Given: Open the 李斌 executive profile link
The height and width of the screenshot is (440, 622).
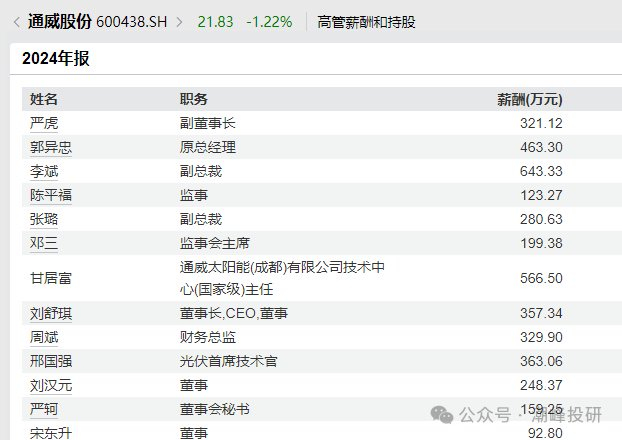Looking at the screenshot, I should point(44,171).
